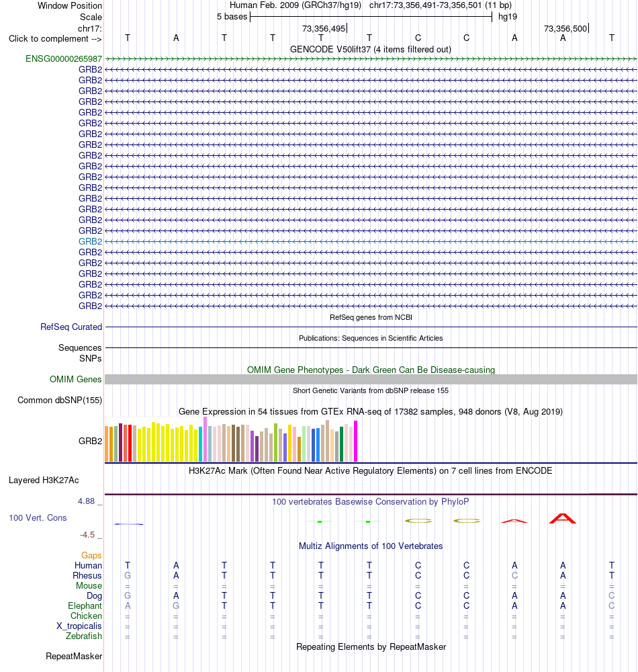Click the 4.88 PhyloP upper limit value
The height and width of the screenshot is (672, 638).
point(86,501)
